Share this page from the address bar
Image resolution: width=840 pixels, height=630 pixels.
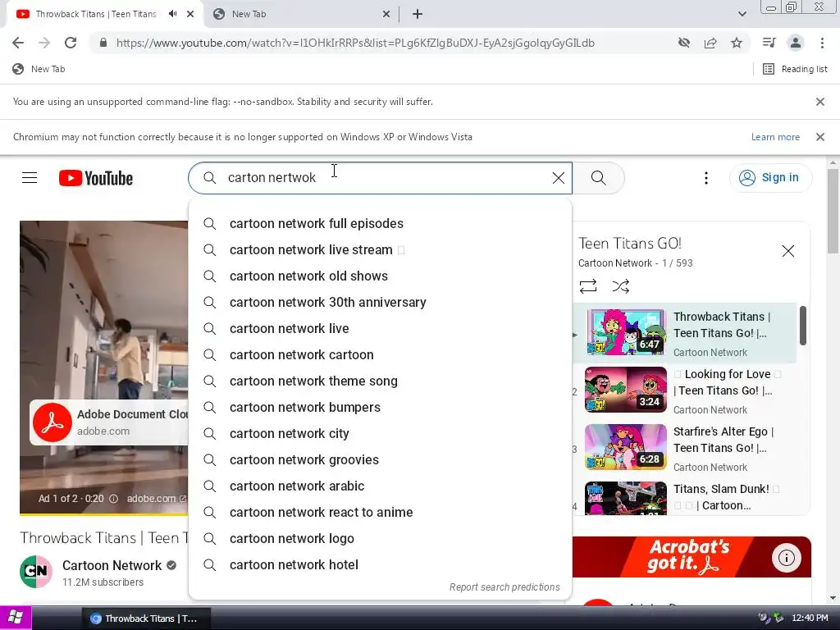(x=710, y=43)
